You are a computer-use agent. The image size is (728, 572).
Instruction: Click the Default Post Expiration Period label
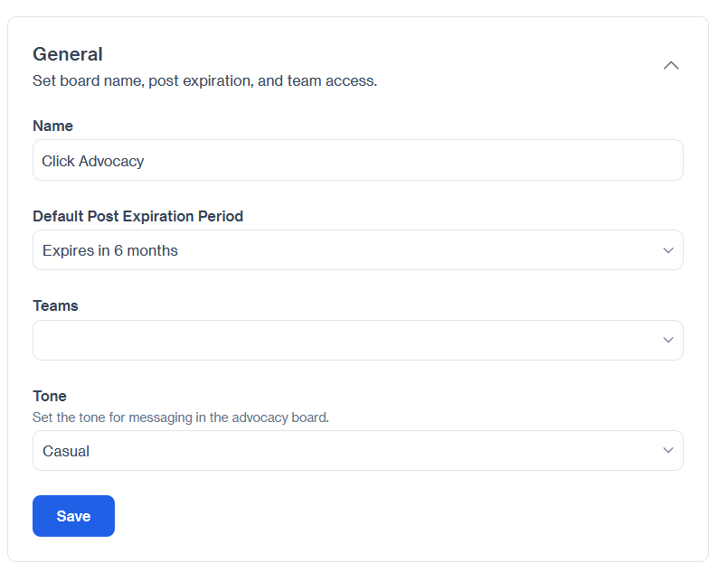coord(137,216)
